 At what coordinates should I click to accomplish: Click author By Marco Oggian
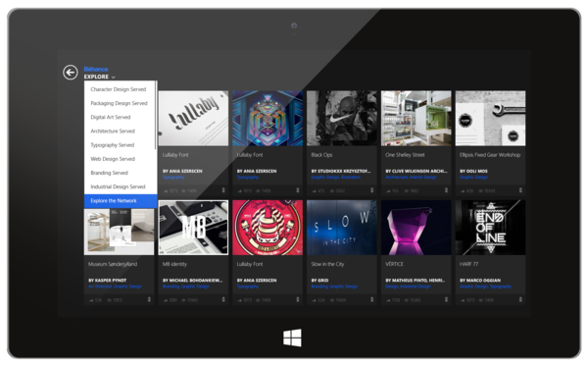[480, 281]
